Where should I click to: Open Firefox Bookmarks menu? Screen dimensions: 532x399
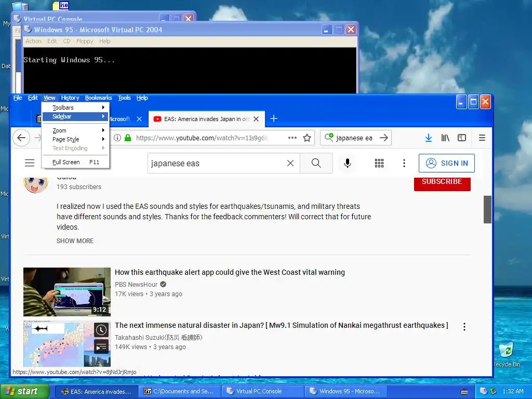(x=98, y=98)
